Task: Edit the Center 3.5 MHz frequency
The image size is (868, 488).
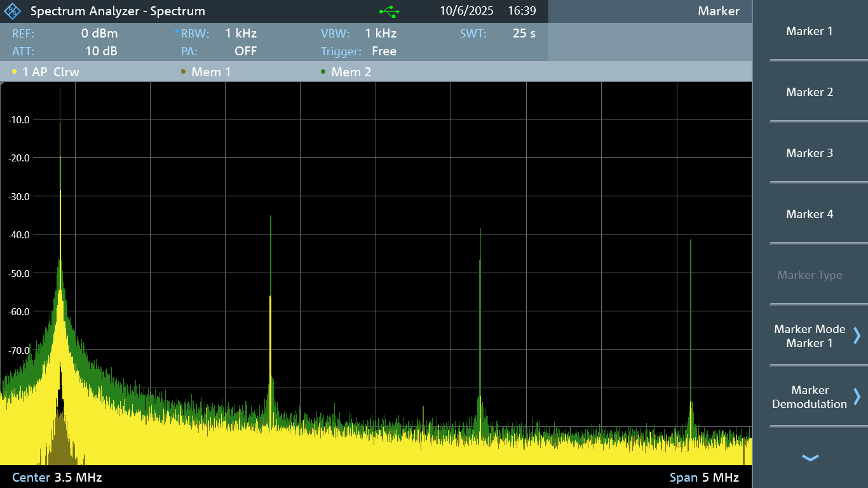Action: coord(57,477)
